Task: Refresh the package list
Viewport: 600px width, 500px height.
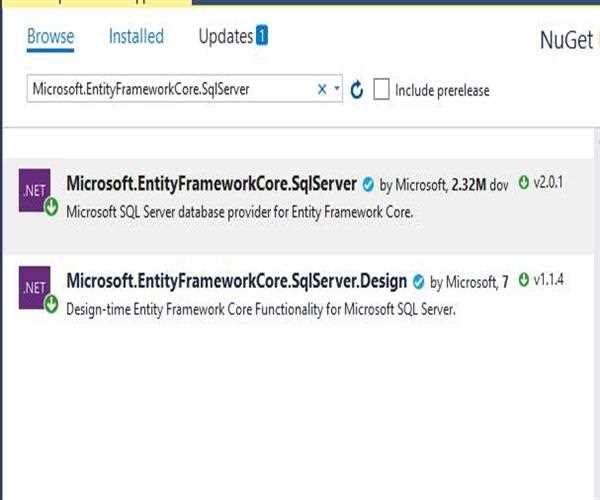Action: point(357,90)
